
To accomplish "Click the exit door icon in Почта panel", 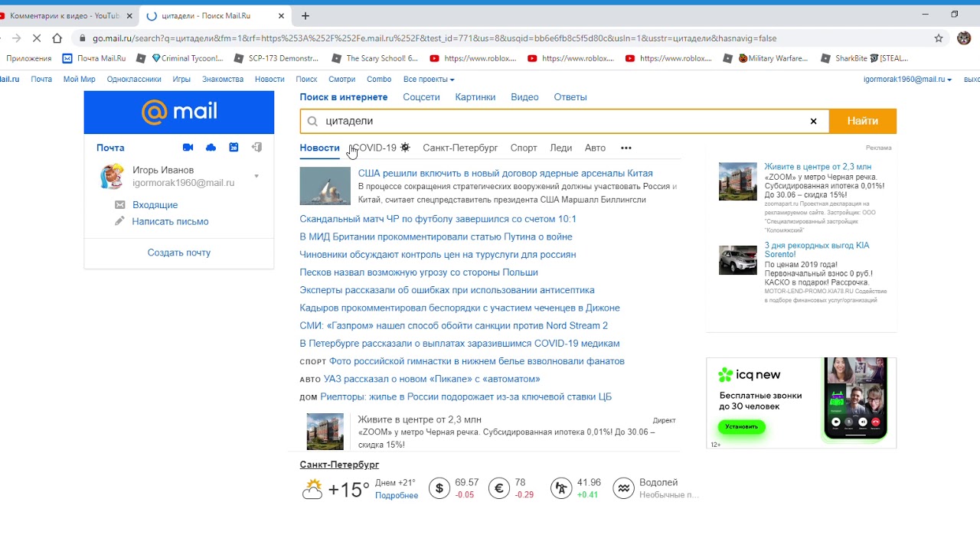I will coord(257,148).
